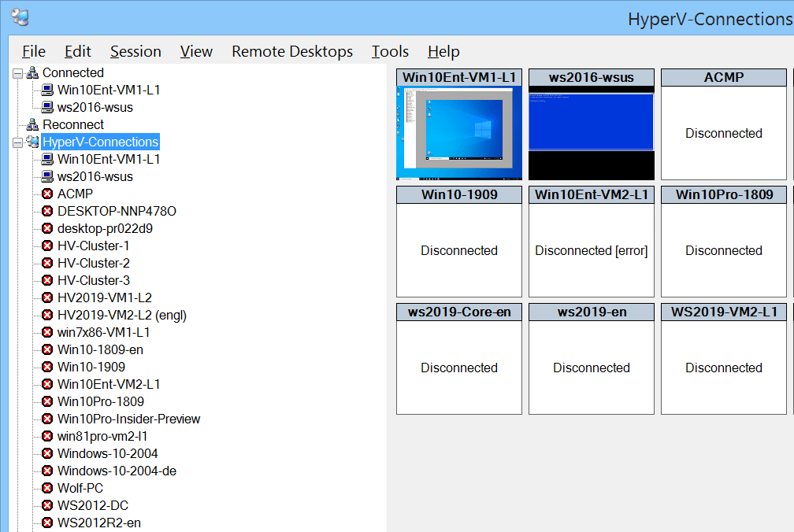Image resolution: width=794 pixels, height=532 pixels.
Task: Click the ws2016-wsus thumbnail title header
Action: tap(592, 77)
